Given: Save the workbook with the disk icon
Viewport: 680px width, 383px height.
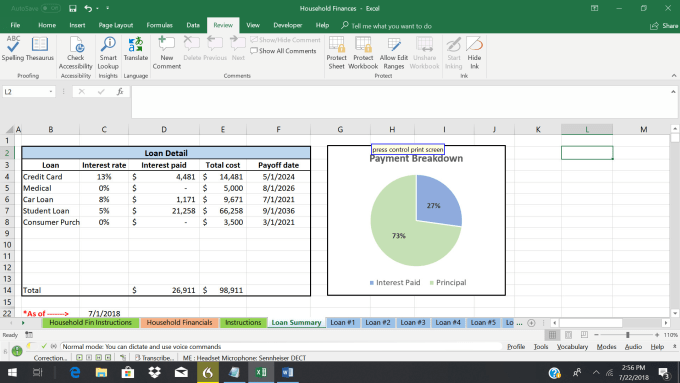Looking at the screenshot, I should pos(72,8).
